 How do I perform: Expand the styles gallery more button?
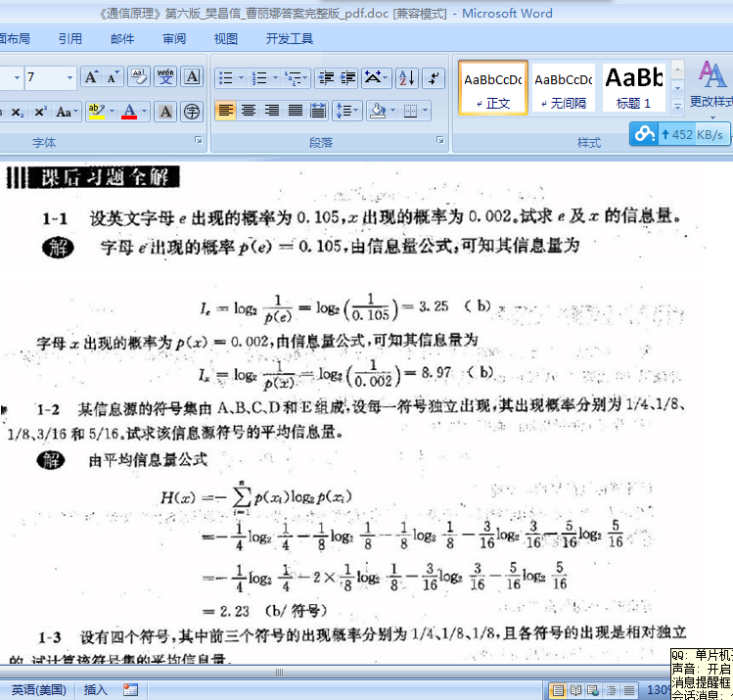(x=677, y=107)
